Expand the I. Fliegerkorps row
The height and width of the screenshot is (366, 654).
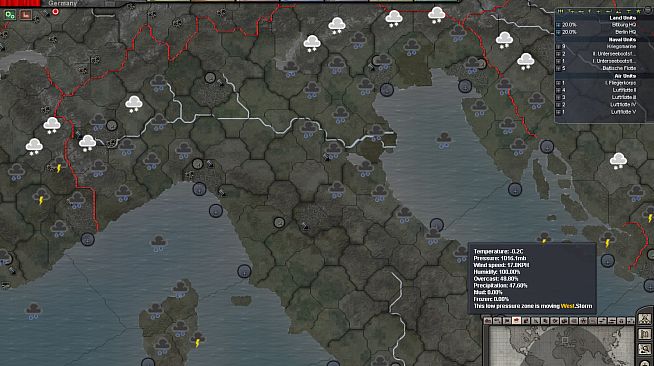coord(558,83)
